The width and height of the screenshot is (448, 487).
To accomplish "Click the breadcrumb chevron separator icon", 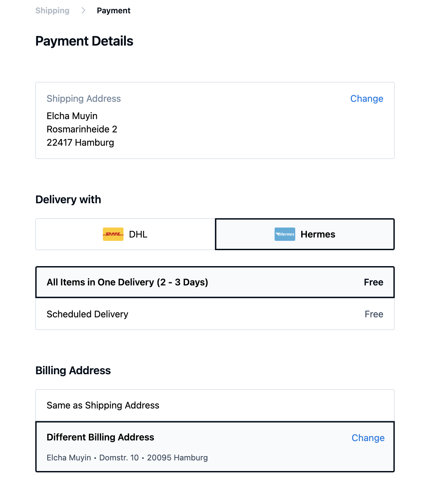I will coord(83,11).
